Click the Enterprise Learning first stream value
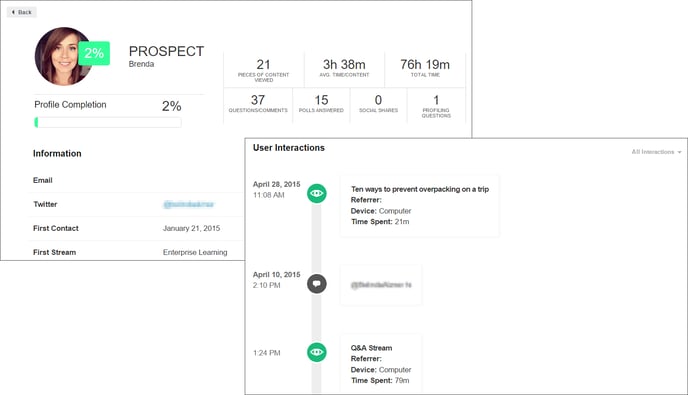 click(195, 252)
